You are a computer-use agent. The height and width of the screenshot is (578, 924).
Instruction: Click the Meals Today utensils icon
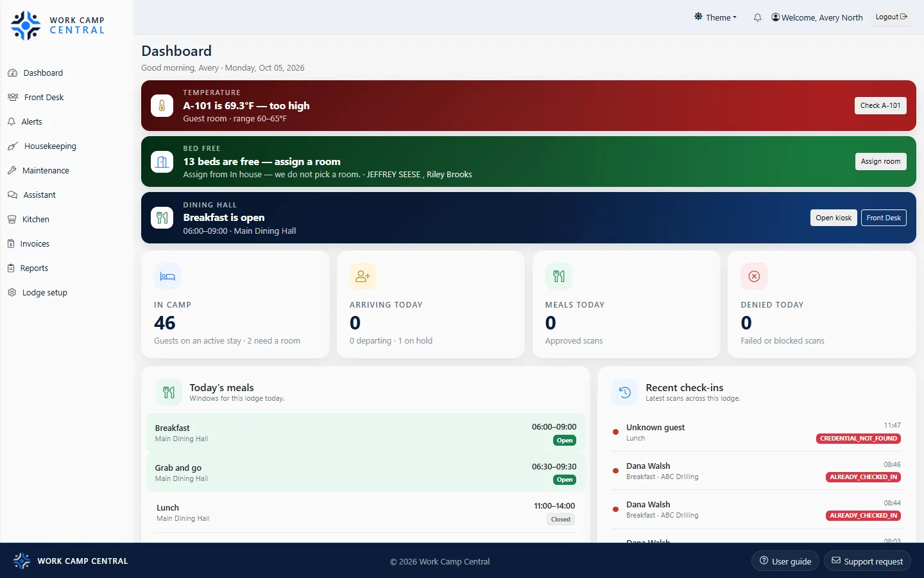tap(559, 276)
